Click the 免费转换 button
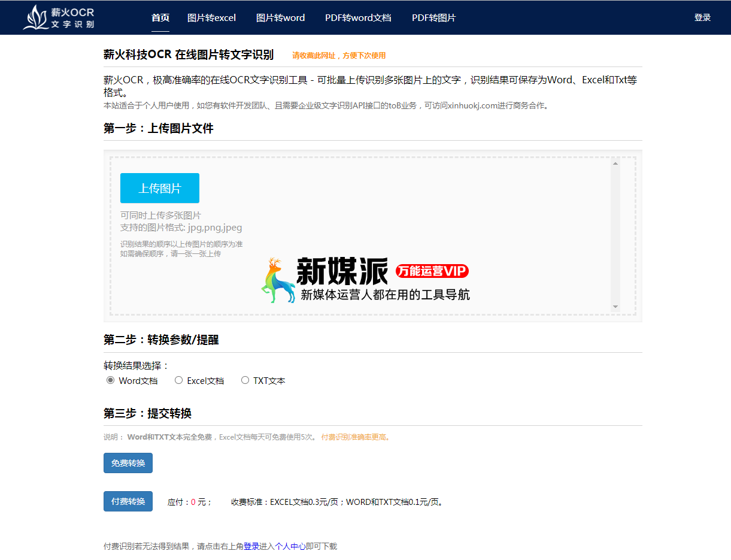The image size is (731, 560). (x=128, y=463)
